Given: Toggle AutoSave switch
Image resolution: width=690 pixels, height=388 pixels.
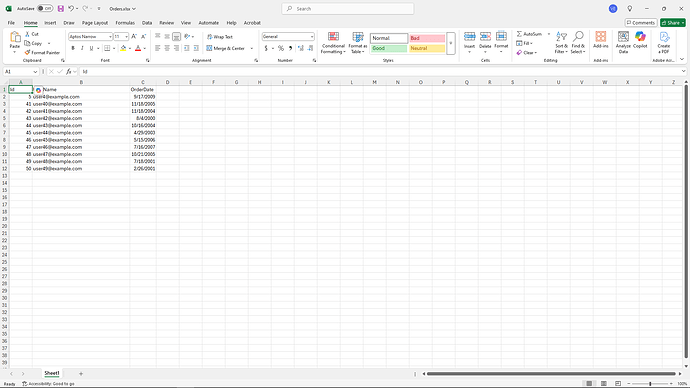Looking at the screenshot, I should pos(45,8).
